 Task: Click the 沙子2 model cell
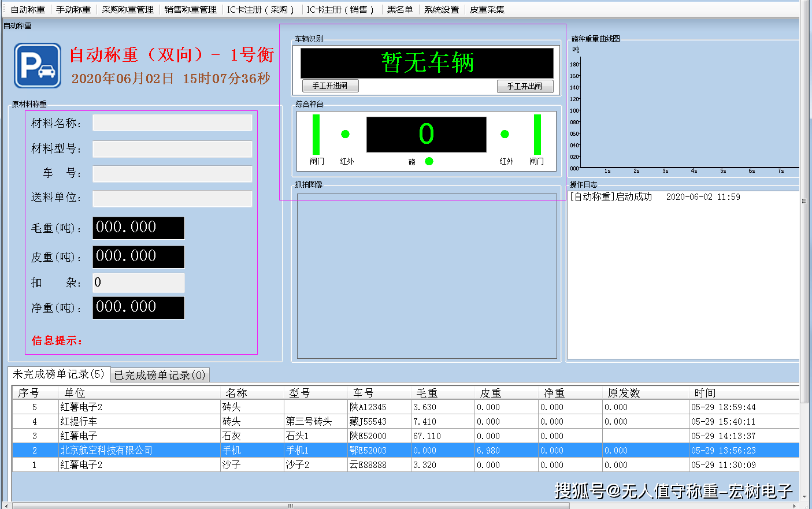coord(316,465)
